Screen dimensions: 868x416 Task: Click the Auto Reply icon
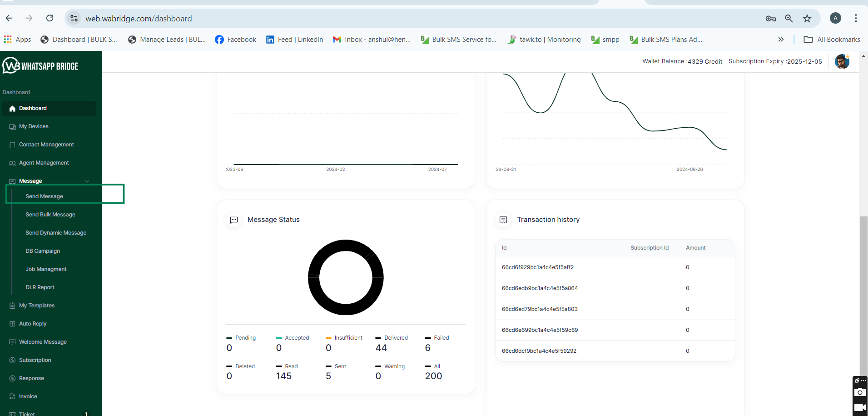coord(12,324)
